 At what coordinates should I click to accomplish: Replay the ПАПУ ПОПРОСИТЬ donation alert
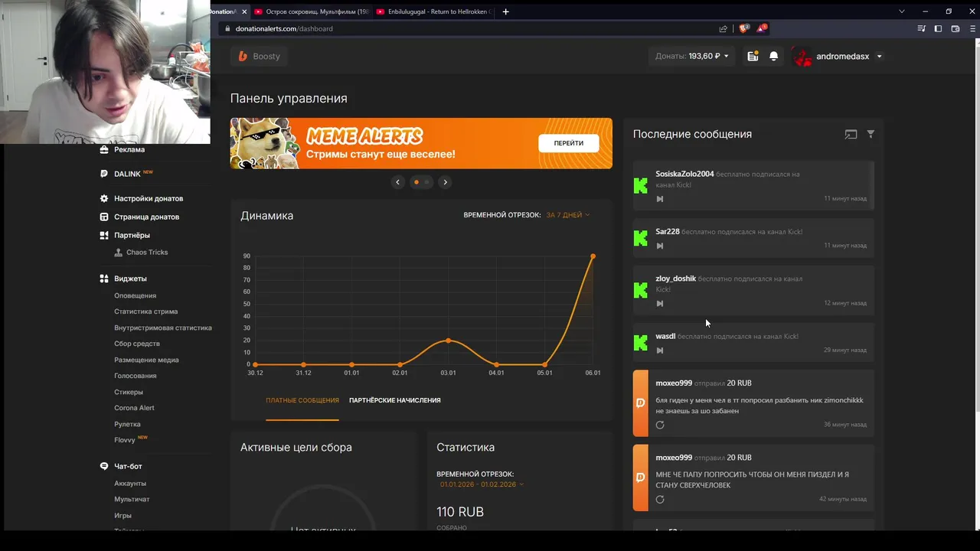660,500
